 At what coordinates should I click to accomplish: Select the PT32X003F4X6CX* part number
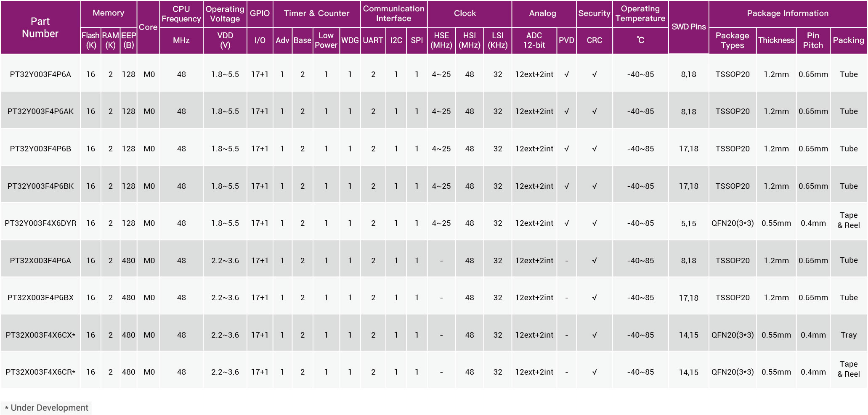40,335
